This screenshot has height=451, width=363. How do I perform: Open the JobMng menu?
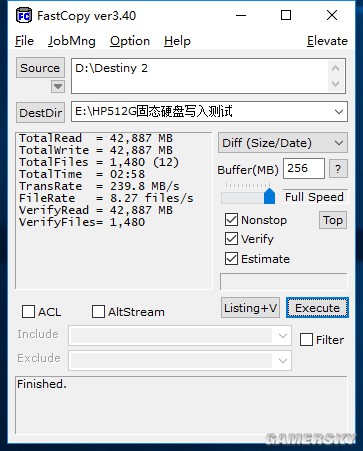[72, 41]
